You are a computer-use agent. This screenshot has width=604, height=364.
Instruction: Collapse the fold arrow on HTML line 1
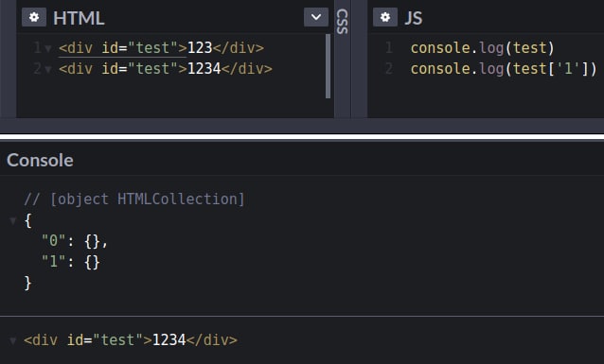[48, 48]
